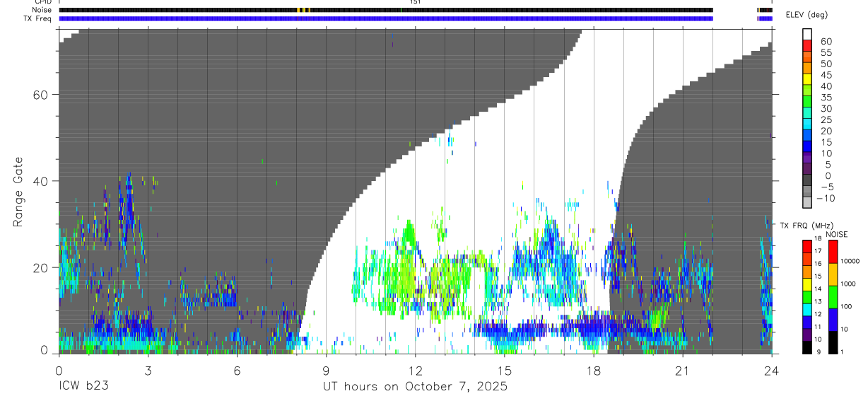Click the '25' label on ELEV colorbar

tap(826, 120)
